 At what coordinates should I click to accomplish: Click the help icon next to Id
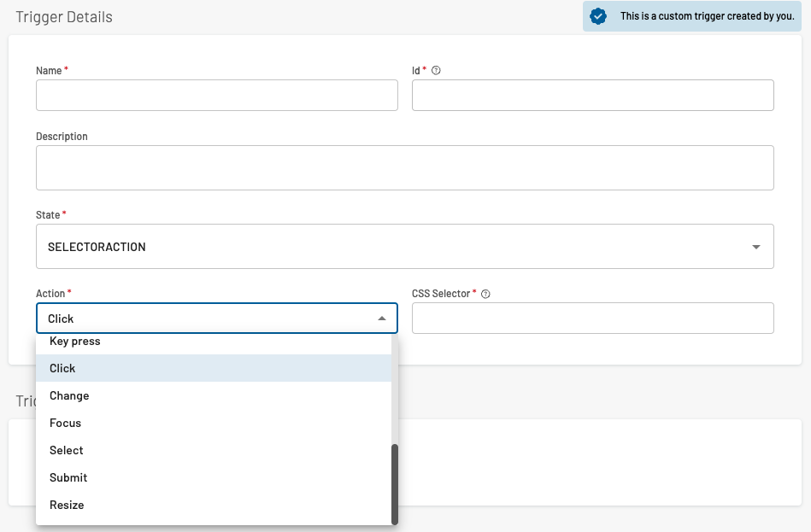tap(436, 71)
